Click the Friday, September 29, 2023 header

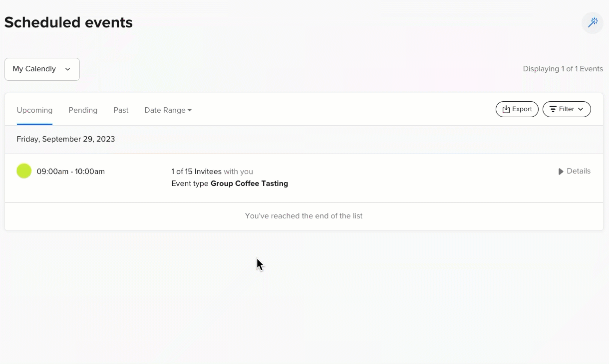(66, 139)
